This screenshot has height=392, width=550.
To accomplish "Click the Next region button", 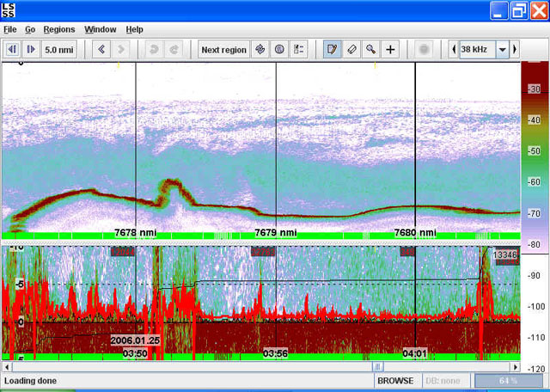I will 223,50.
